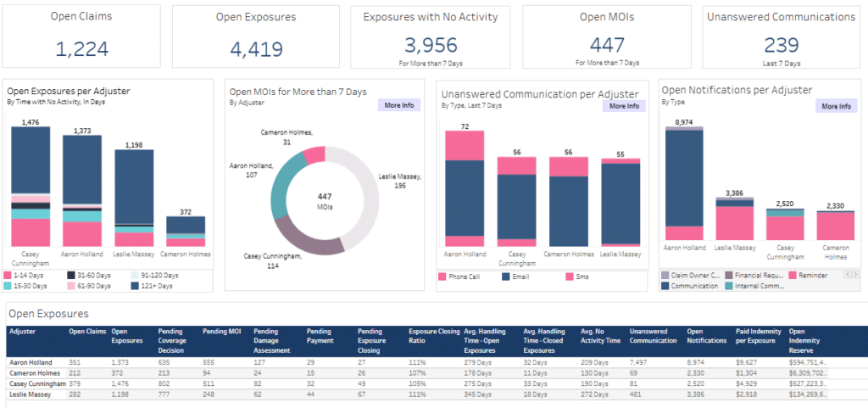The image size is (868, 408).
Task: Click Aaron Holland's $9,627 paid indemnity cell
Action: pos(745,362)
